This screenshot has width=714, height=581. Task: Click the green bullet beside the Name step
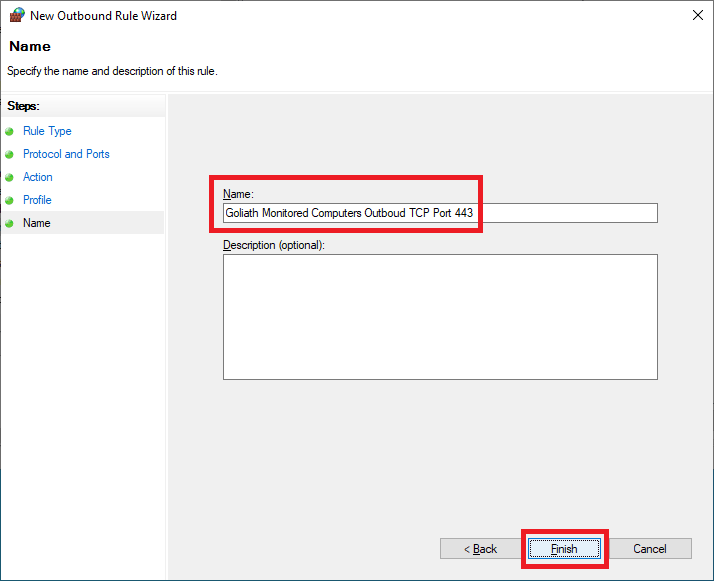coord(10,223)
